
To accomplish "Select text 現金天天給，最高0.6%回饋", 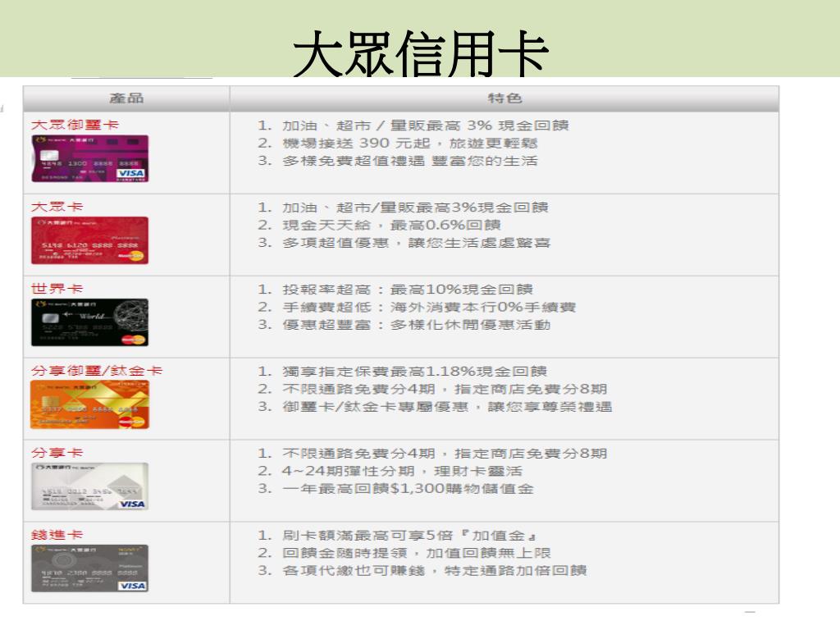I will [391, 225].
